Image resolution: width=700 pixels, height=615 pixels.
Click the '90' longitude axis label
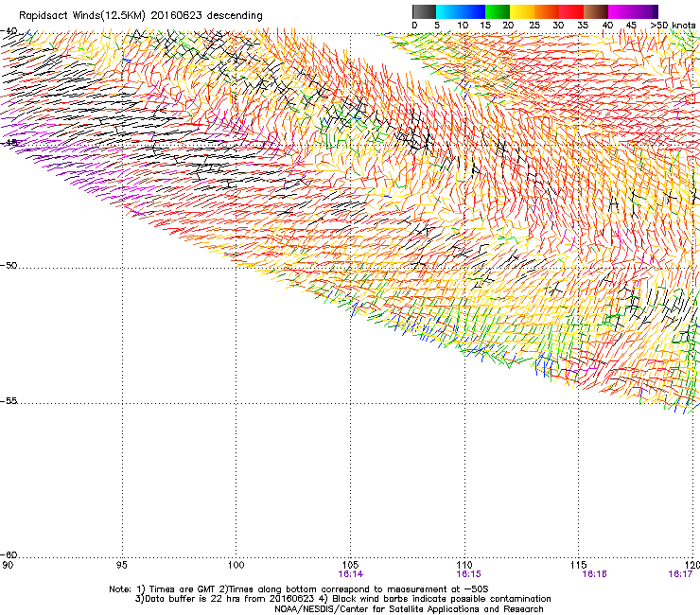click(x=8, y=565)
